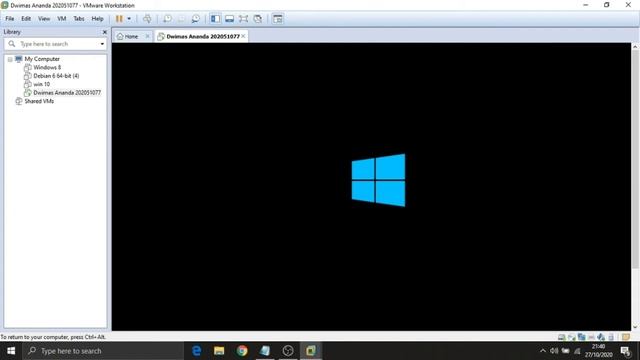Open the Tabs menu
This screenshot has height=360, width=640.
click(x=79, y=19)
